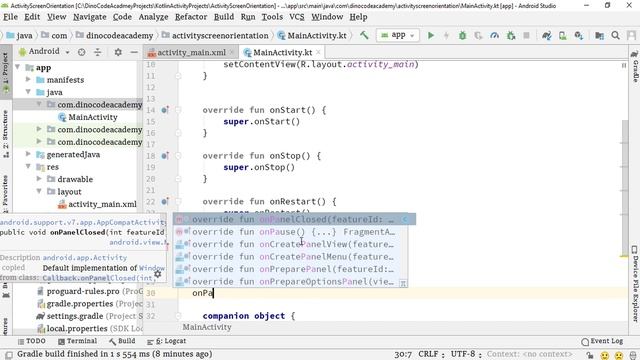The width and height of the screenshot is (640, 360).
Task: Click override gutter icon at line 14
Action: point(165,110)
